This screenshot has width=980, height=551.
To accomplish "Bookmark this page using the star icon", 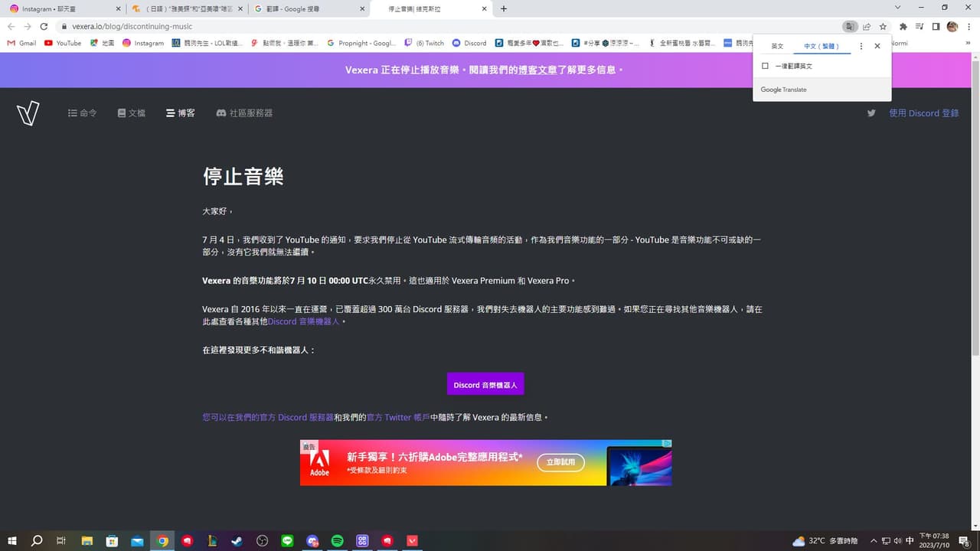I will coord(884,25).
